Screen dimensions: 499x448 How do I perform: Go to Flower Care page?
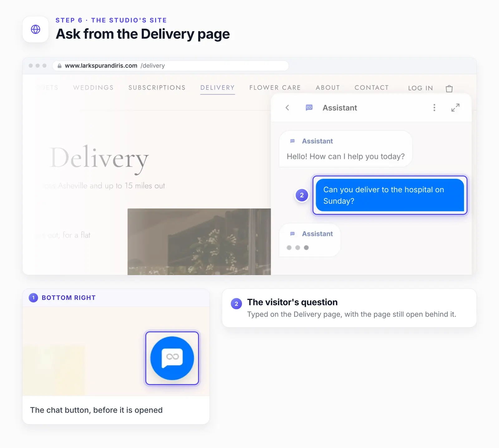click(x=275, y=88)
